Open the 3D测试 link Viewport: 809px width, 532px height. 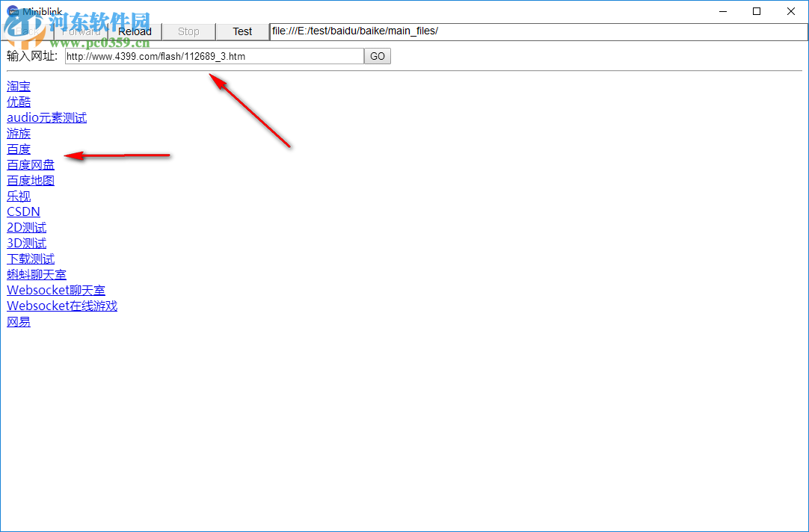tap(26, 244)
